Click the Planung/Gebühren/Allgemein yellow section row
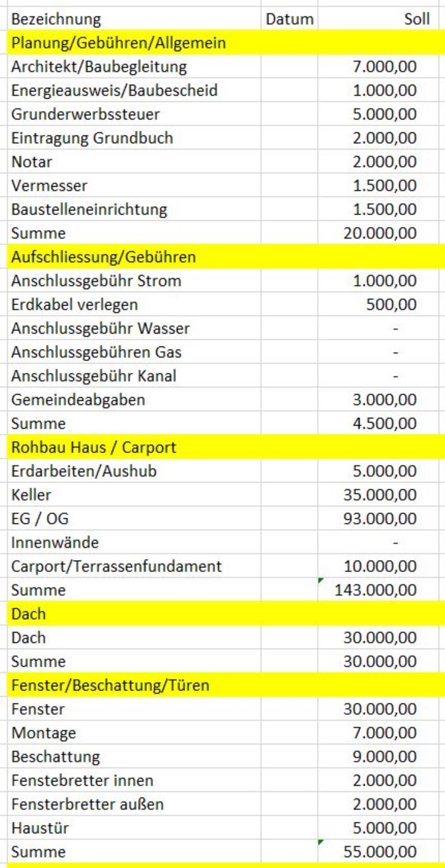 226,42
